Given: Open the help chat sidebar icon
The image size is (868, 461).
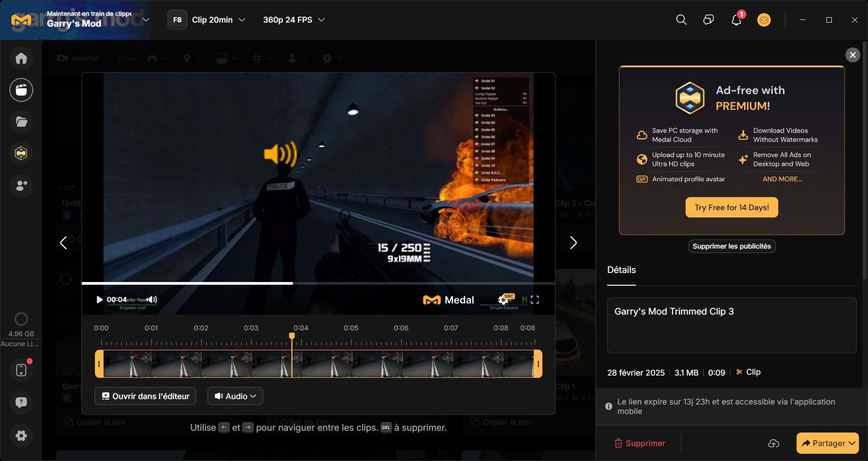Looking at the screenshot, I should [x=21, y=403].
